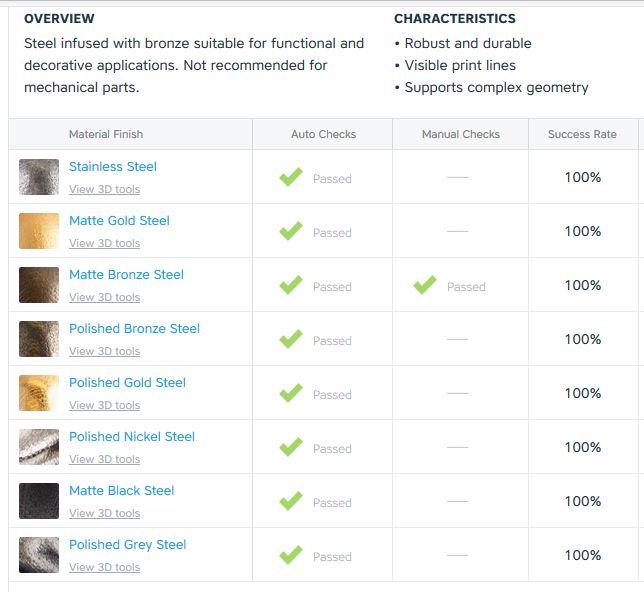View 3D tools for Polished Gold Steel
The width and height of the screenshot is (644, 592).
pos(104,405)
